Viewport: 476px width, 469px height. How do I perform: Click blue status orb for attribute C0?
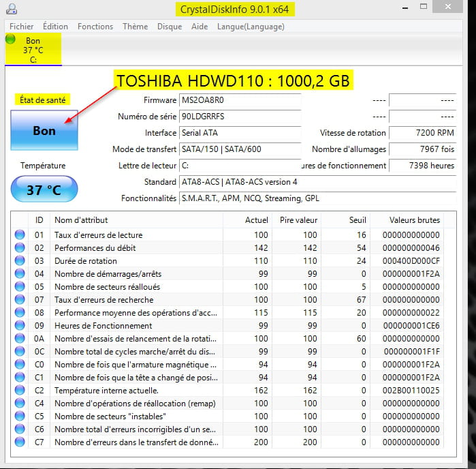coord(20,364)
